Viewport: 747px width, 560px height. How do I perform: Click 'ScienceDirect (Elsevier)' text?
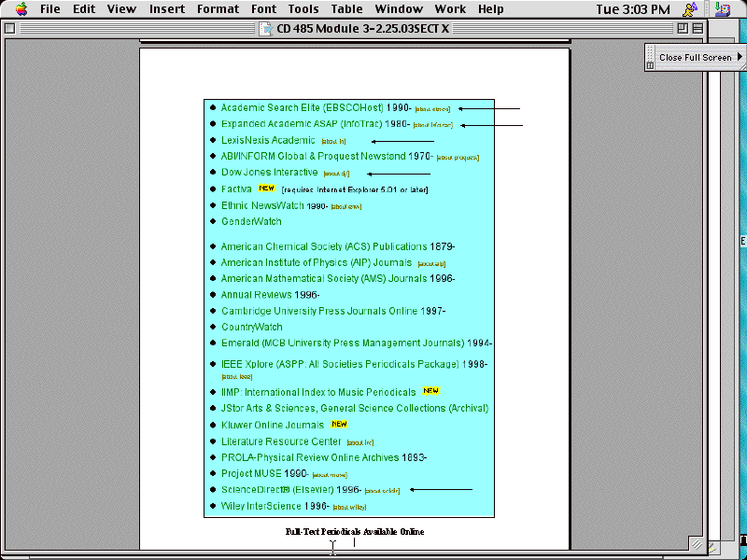pyautogui.click(x=277, y=489)
